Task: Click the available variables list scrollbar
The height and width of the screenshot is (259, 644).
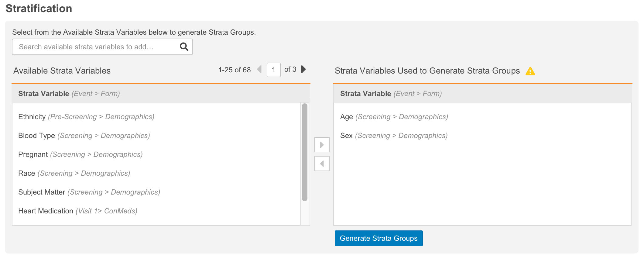Action: pos(305,152)
